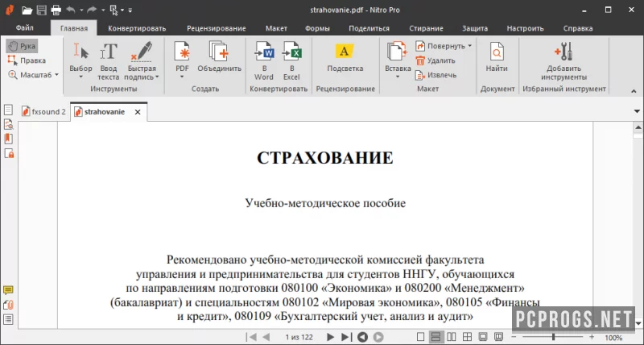644x345 pixels.
Task: Switch to continuous facing pages view
Action: click(x=467, y=337)
